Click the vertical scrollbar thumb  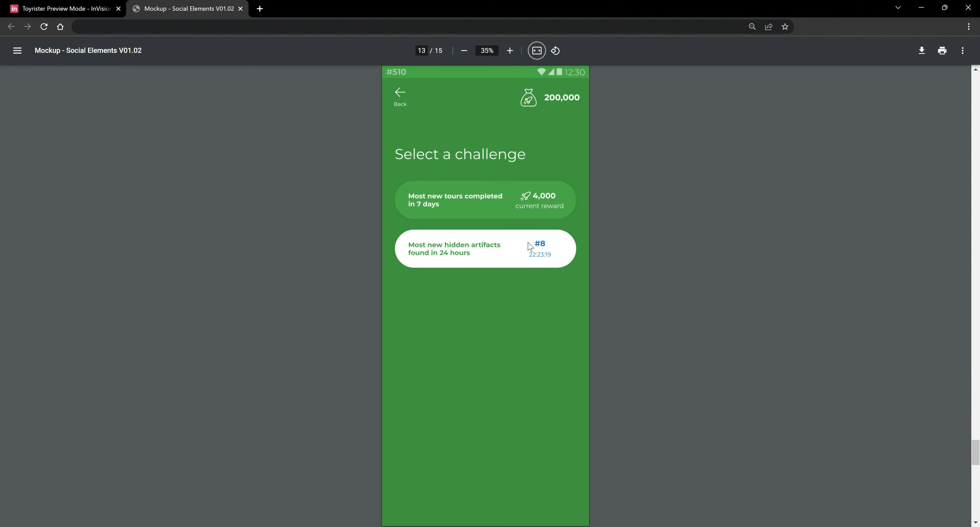click(975, 452)
